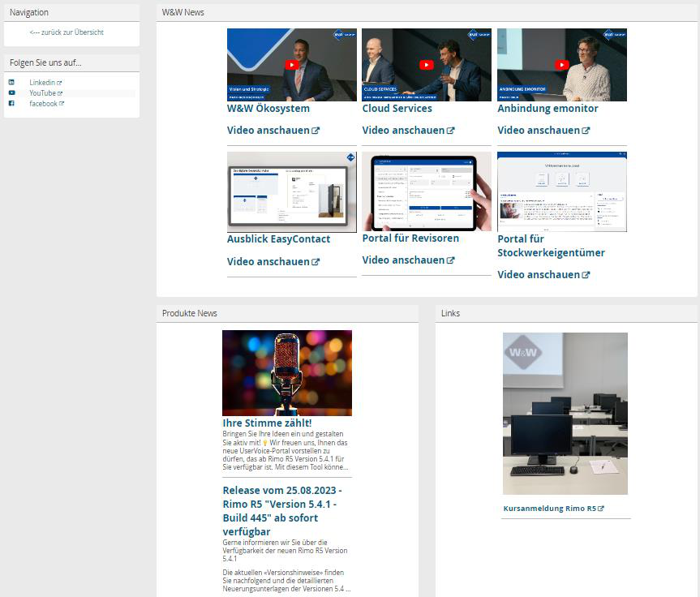The width and height of the screenshot is (700, 597).
Task: Click the Produkte News panel header
Action: (287, 313)
